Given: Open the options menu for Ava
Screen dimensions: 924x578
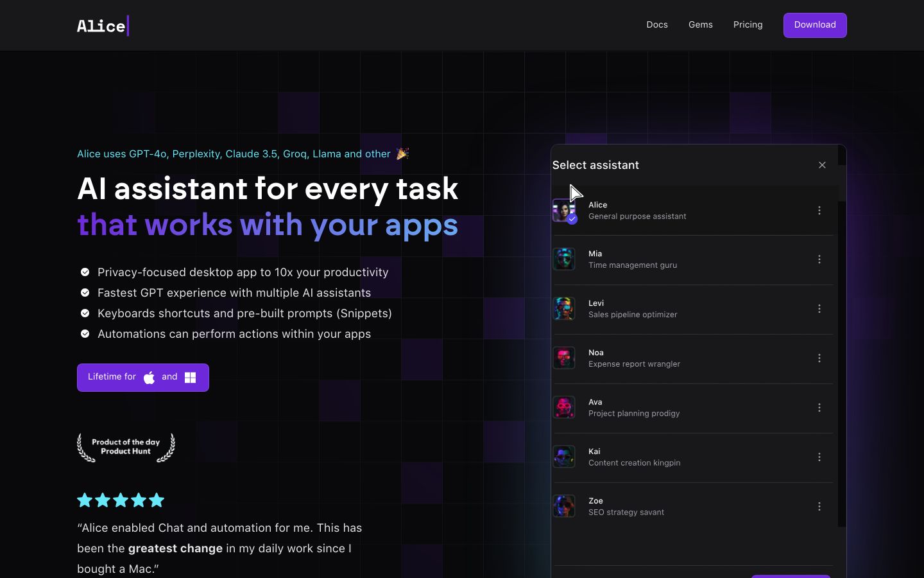Looking at the screenshot, I should tap(819, 408).
